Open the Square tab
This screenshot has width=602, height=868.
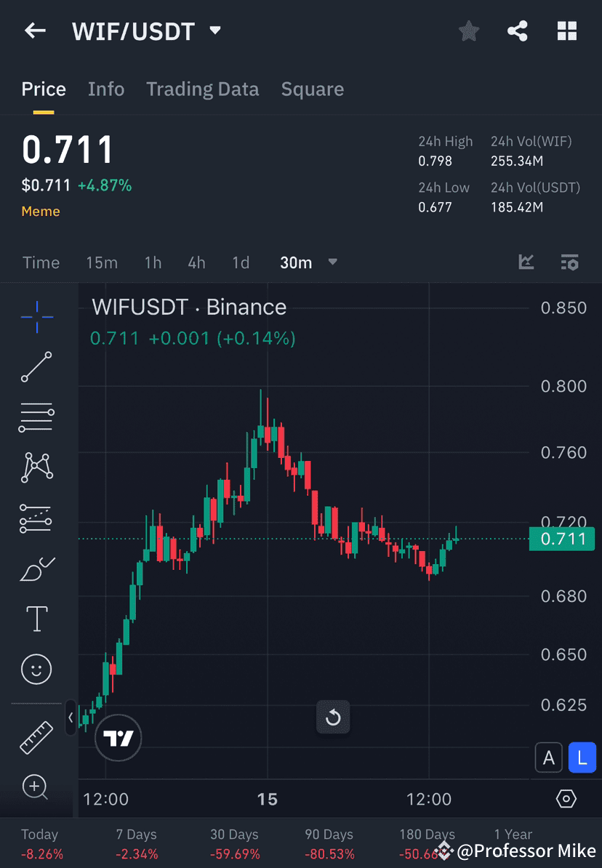(x=313, y=89)
